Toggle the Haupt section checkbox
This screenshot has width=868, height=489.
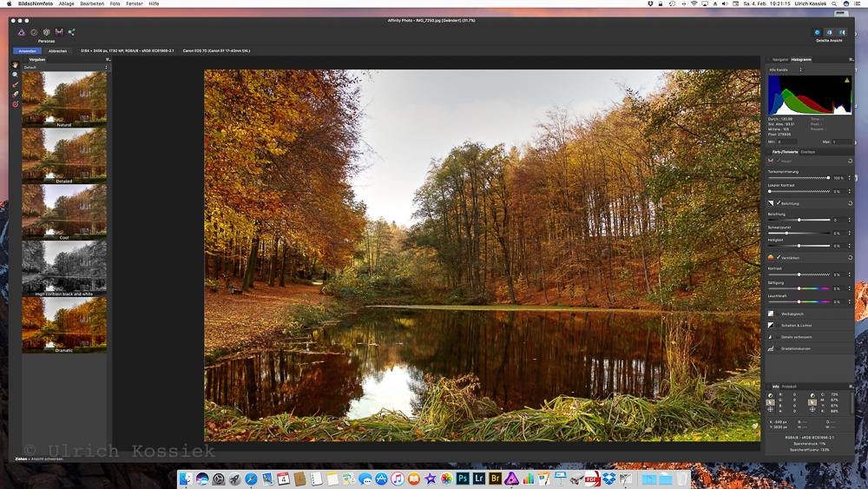pos(779,161)
